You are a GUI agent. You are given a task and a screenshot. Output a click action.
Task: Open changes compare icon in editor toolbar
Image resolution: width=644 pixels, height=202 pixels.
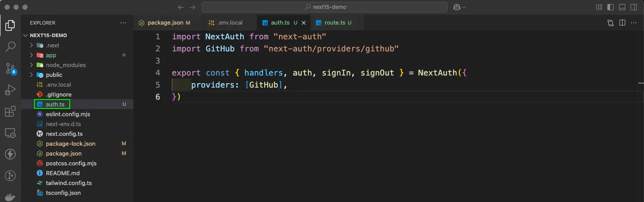611,23
